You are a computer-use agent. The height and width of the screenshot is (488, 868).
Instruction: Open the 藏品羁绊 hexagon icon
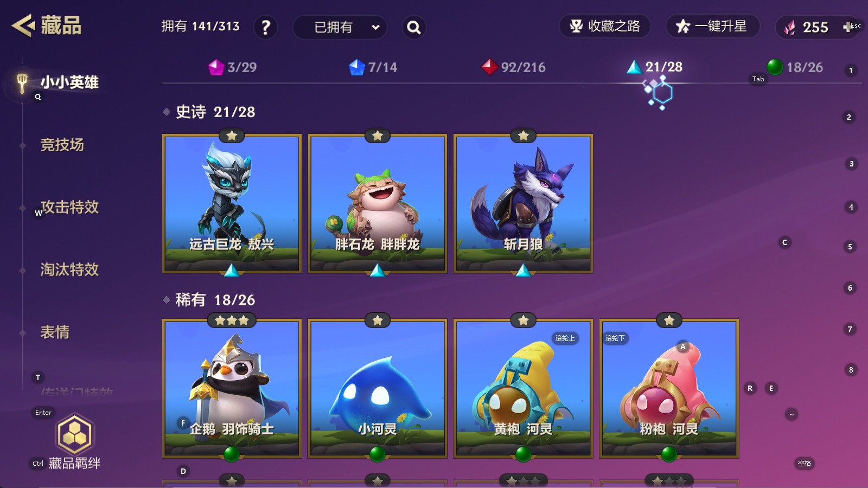[x=74, y=434]
